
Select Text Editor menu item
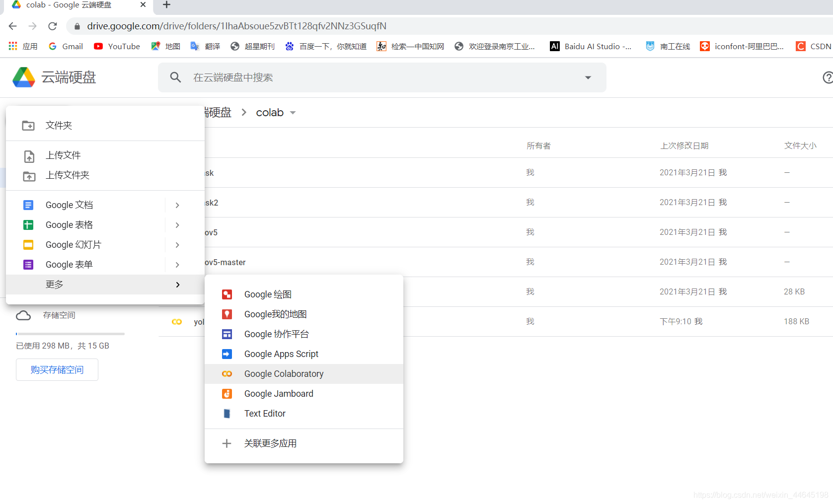click(304, 414)
